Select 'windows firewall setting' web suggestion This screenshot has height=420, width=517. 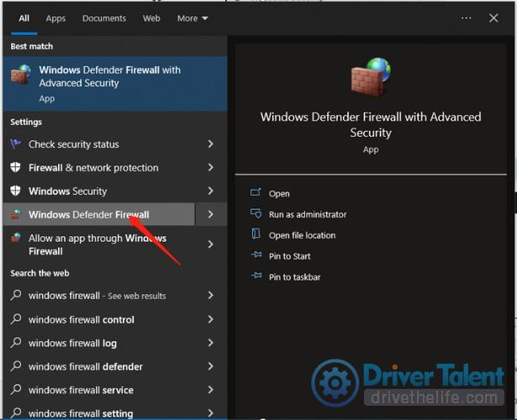(x=114, y=412)
